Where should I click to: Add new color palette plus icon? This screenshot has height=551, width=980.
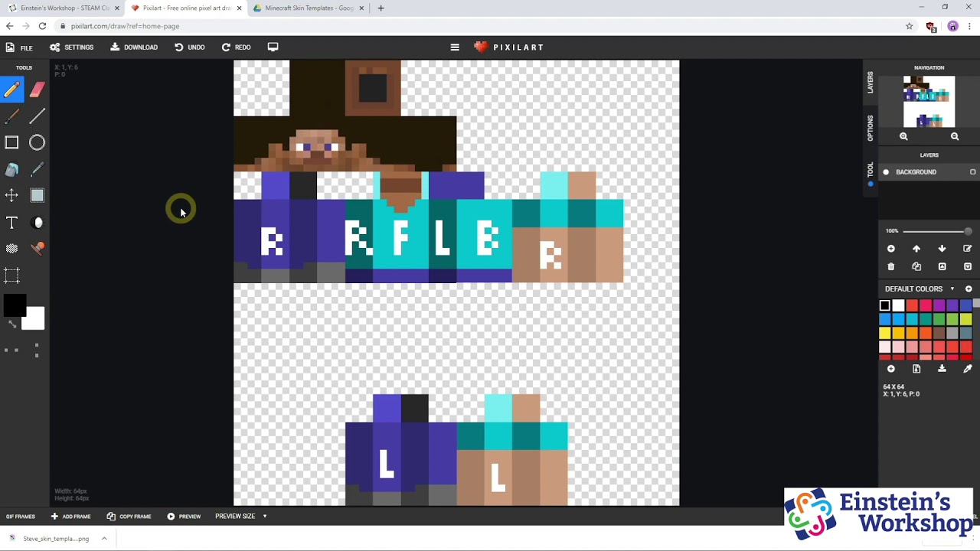click(x=969, y=289)
